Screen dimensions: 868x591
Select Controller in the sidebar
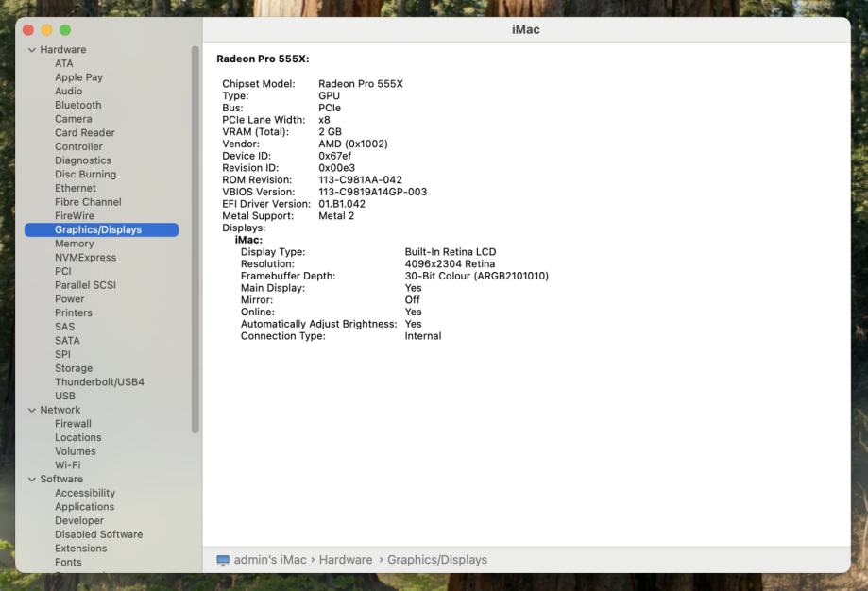pyautogui.click(x=78, y=146)
